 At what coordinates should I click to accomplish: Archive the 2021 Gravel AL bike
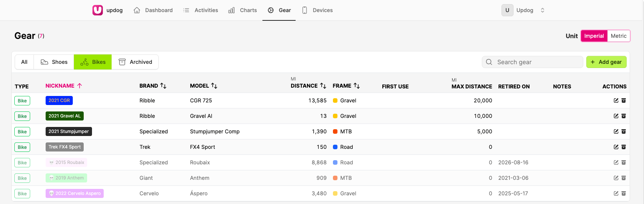pyautogui.click(x=624, y=116)
